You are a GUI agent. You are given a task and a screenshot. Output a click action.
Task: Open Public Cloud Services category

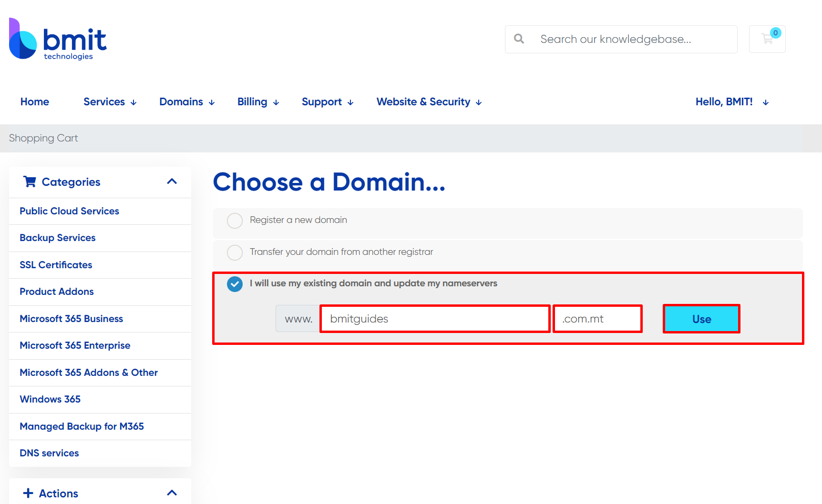(100, 211)
